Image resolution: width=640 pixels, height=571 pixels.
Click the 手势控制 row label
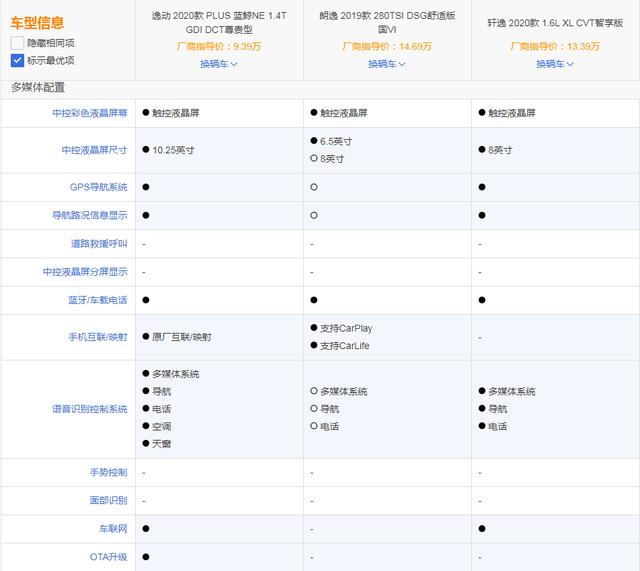pyautogui.click(x=109, y=472)
